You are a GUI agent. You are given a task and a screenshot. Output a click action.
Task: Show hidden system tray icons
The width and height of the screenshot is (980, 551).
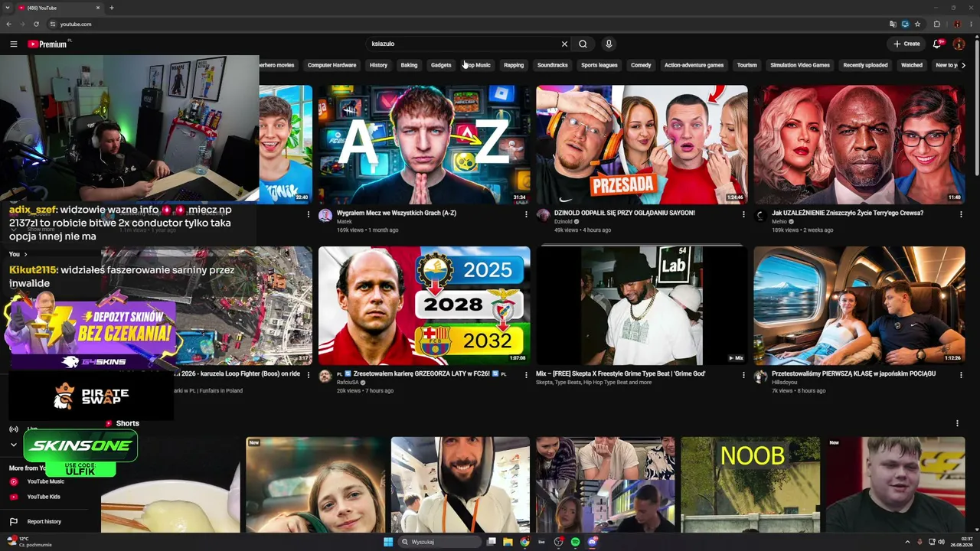click(x=908, y=542)
